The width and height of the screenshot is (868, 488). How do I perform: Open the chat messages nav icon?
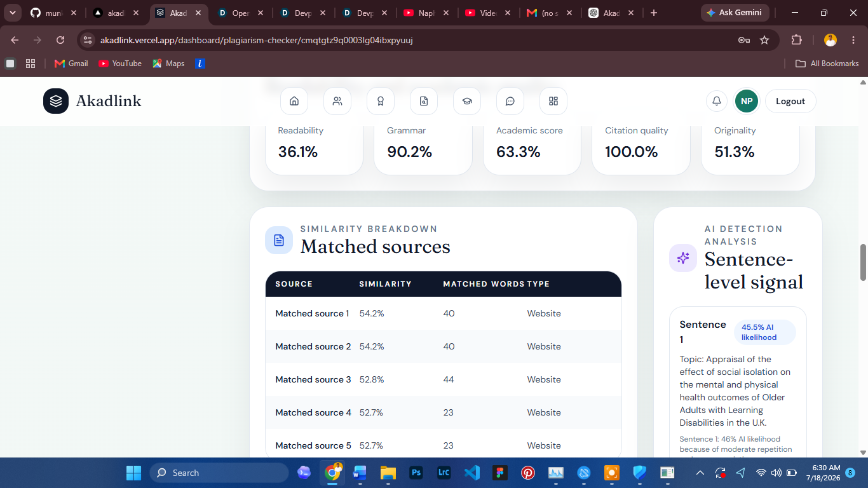tap(510, 101)
